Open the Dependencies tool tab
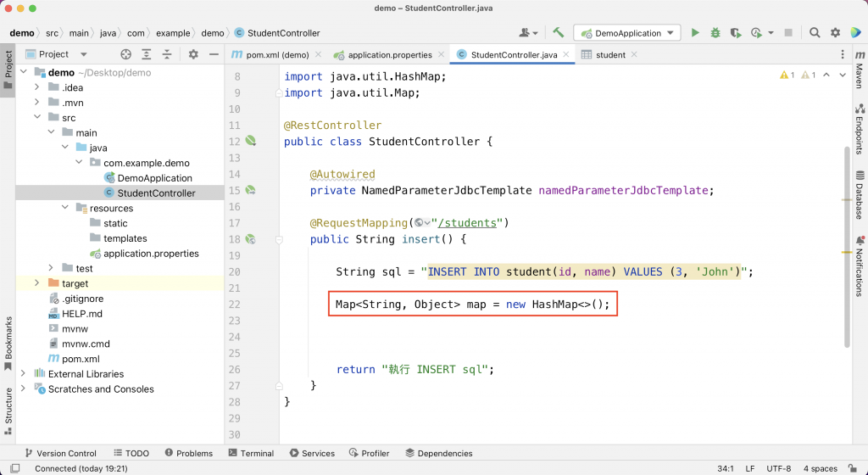Image resolution: width=868 pixels, height=475 pixels. 439,453
